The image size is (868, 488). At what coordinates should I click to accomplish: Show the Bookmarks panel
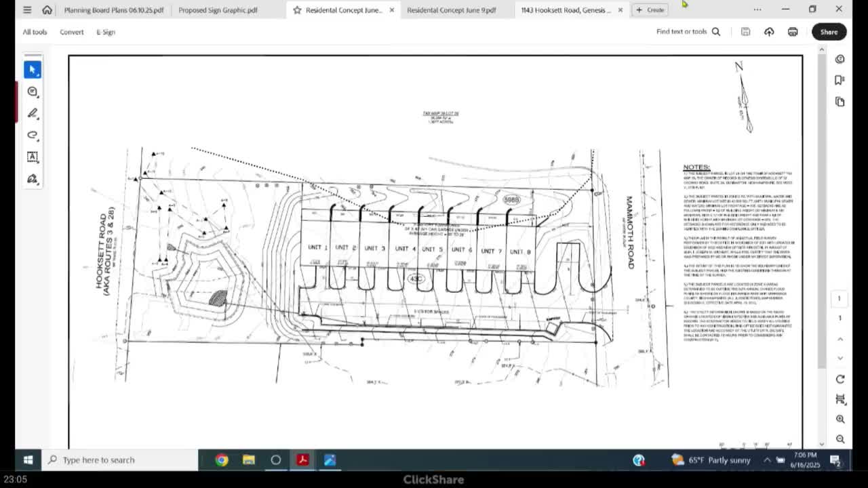click(x=840, y=80)
